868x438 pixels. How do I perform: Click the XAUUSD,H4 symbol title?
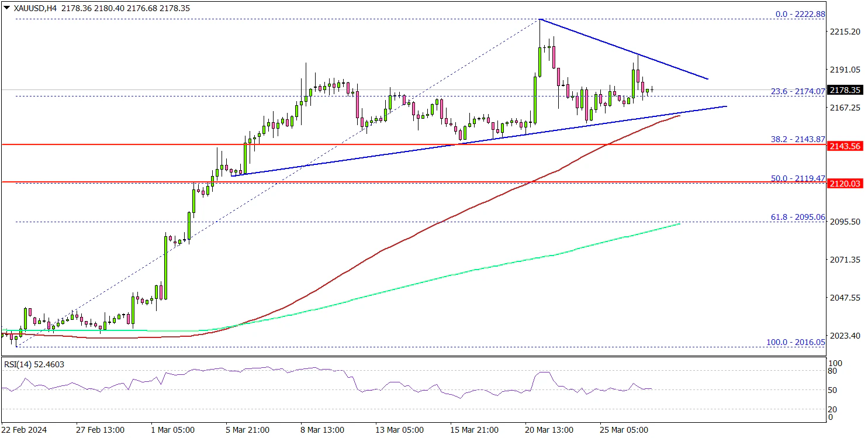[30, 9]
